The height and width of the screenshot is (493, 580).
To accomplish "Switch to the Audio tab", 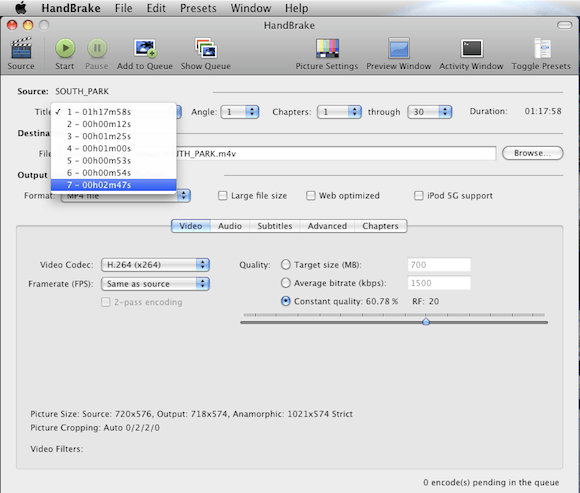I will 230,226.
